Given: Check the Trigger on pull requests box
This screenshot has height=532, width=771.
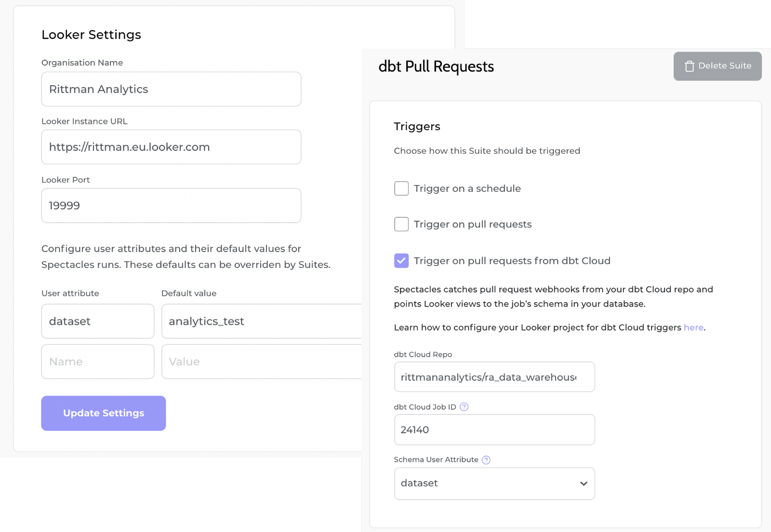Looking at the screenshot, I should pos(401,224).
